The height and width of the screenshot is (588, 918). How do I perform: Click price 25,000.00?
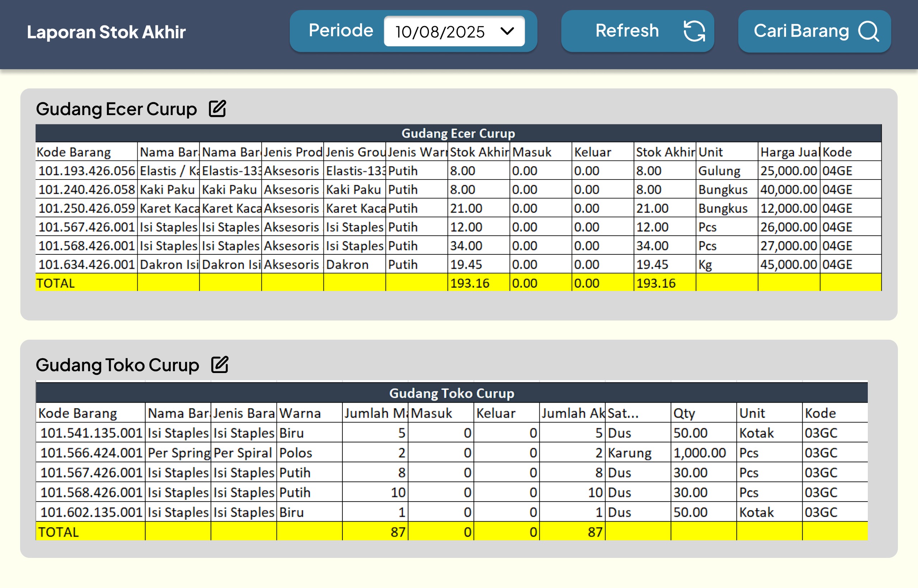pyautogui.click(x=789, y=171)
